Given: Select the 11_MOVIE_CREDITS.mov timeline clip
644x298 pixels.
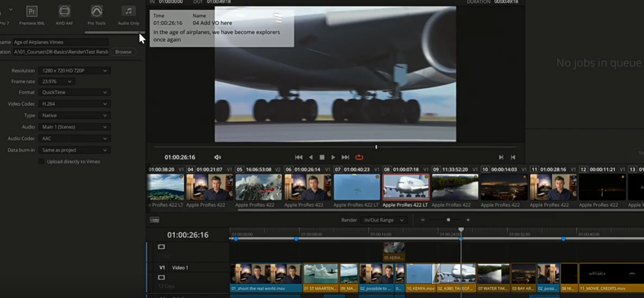Looking at the screenshot, I should click(611, 278).
